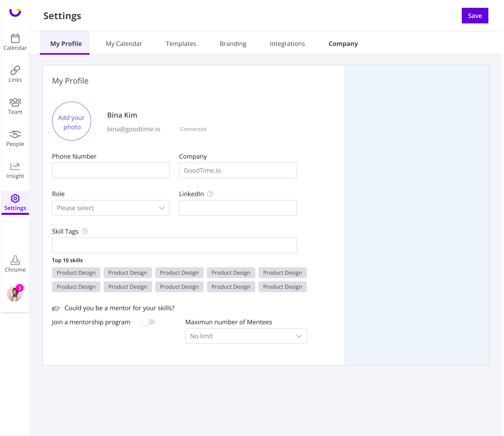Click the Skill Tags help icon

(x=85, y=231)
